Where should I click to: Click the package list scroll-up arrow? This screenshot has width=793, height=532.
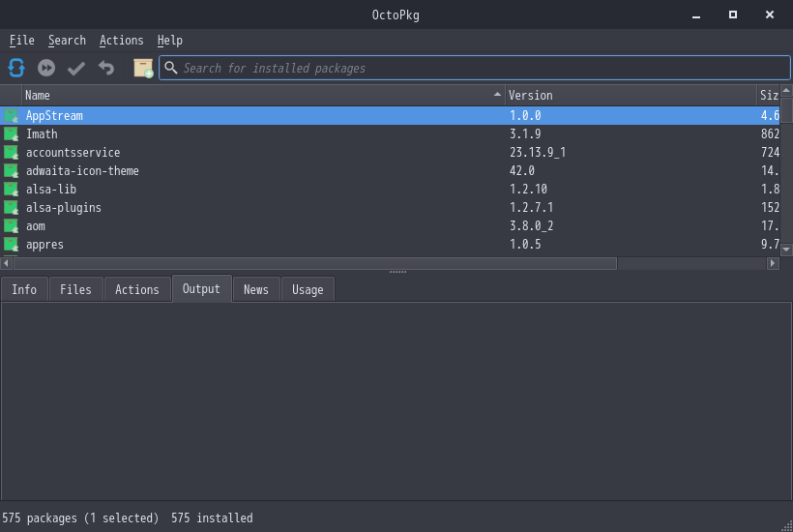(x=786, y=91)
